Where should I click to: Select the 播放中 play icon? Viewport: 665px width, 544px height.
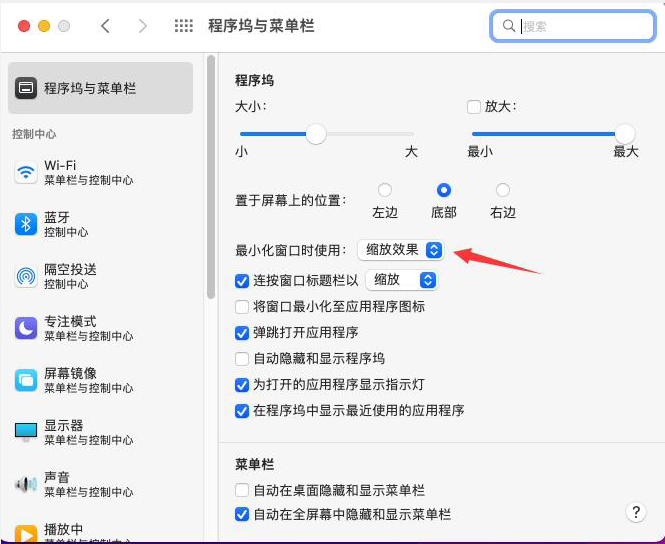(26, 534)
